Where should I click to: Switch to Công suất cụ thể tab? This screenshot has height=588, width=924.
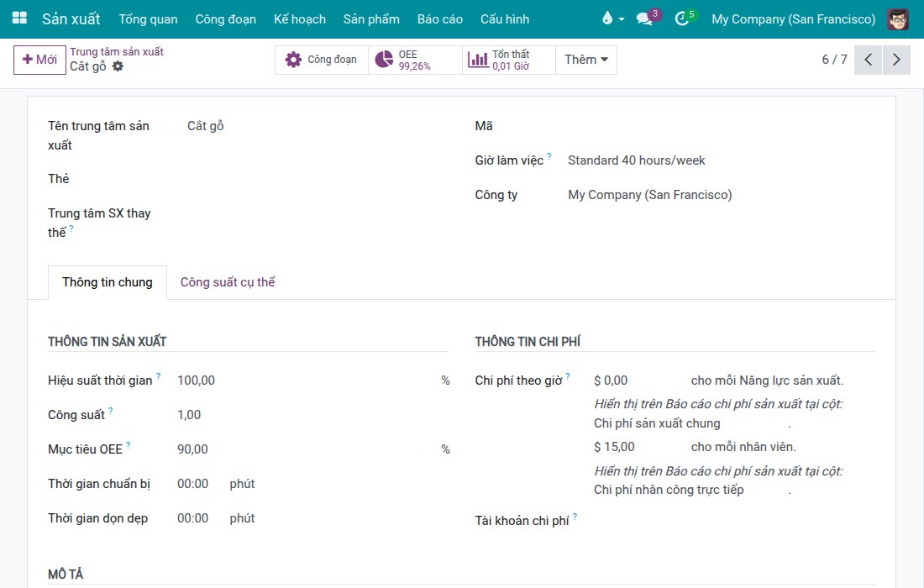tap(228, 282)
